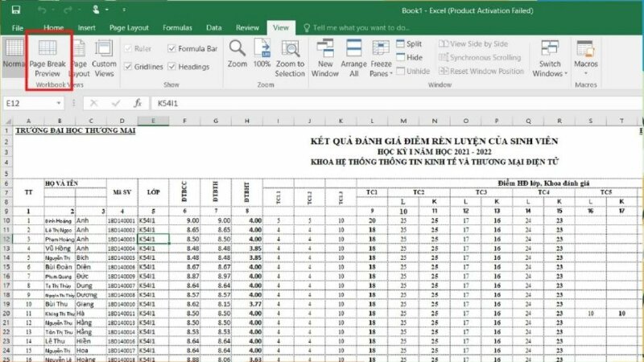The height and width of the screenshot is (362, 644).
Task: Click cell TRƯỜNG ĐẠI HỌC THƯƠNG MẠI
Action: tap(76, 130)
